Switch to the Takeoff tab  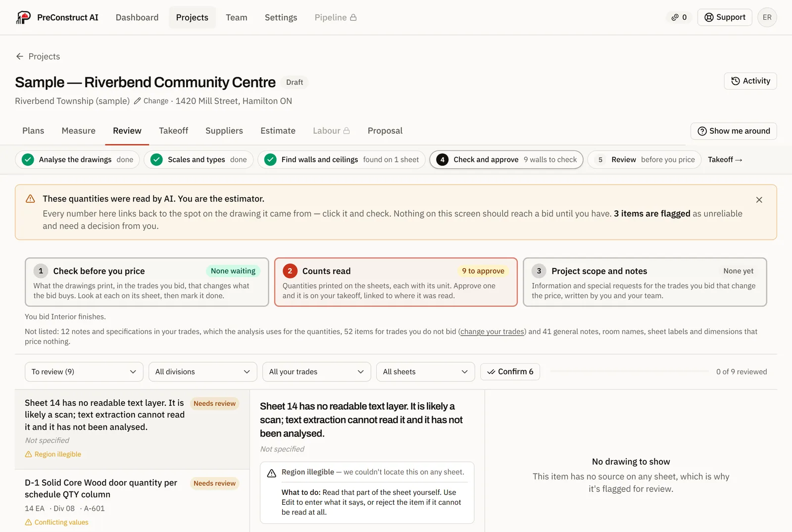coord(173,131)
